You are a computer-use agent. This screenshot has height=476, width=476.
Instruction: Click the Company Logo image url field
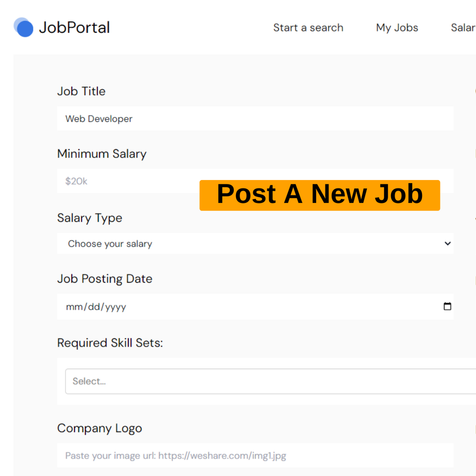[255, 455]
